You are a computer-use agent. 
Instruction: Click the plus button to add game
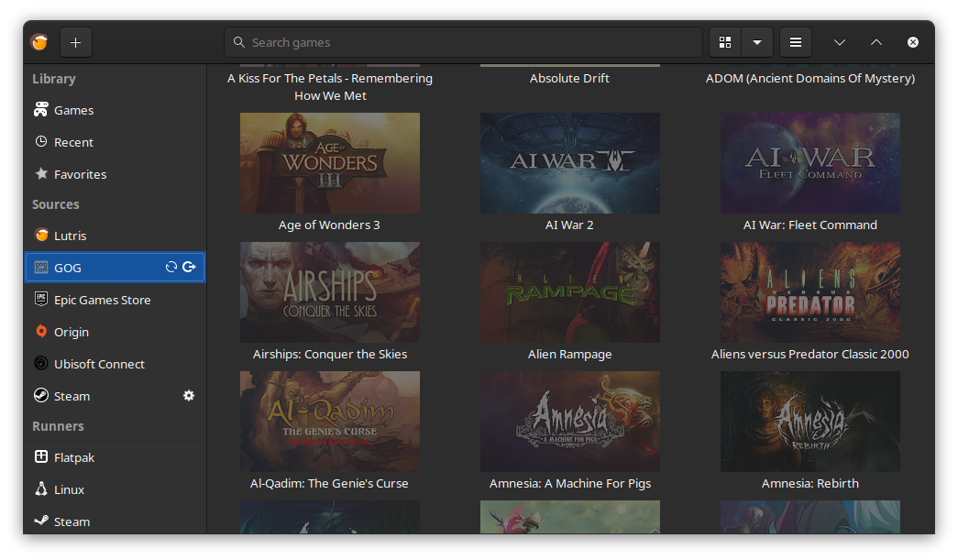(x=76, y=42)
